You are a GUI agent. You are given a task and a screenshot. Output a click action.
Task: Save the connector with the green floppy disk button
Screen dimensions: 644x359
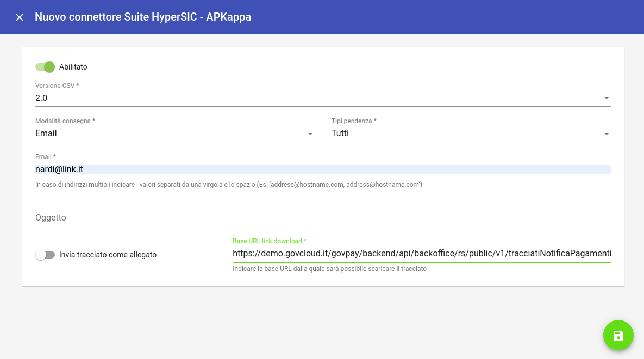tap(618, 335)
